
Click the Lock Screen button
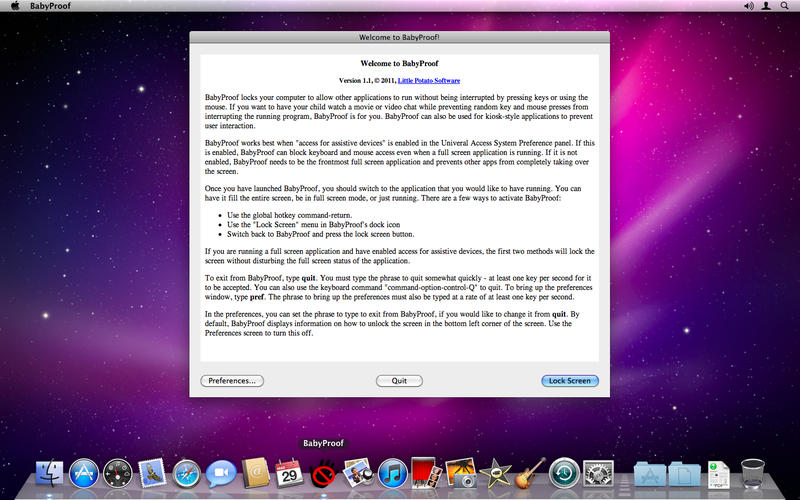click(x=570, y=381)
